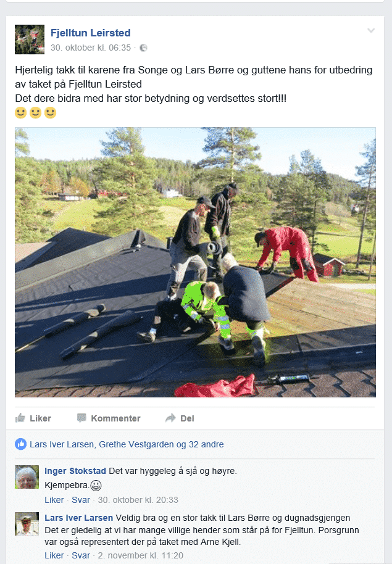Open the post timestamp 30. oktober kl. 06:35

point(90,48)
